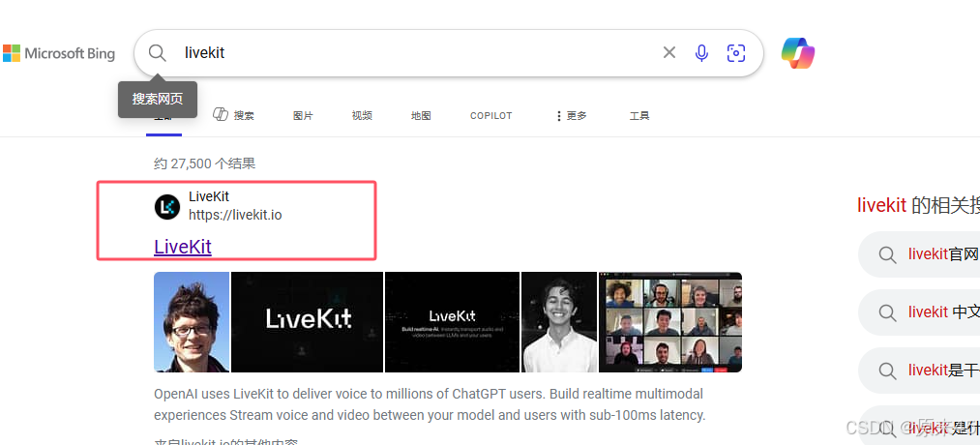
Task: Open the COPILOT tab
Action: click(491, 116)
